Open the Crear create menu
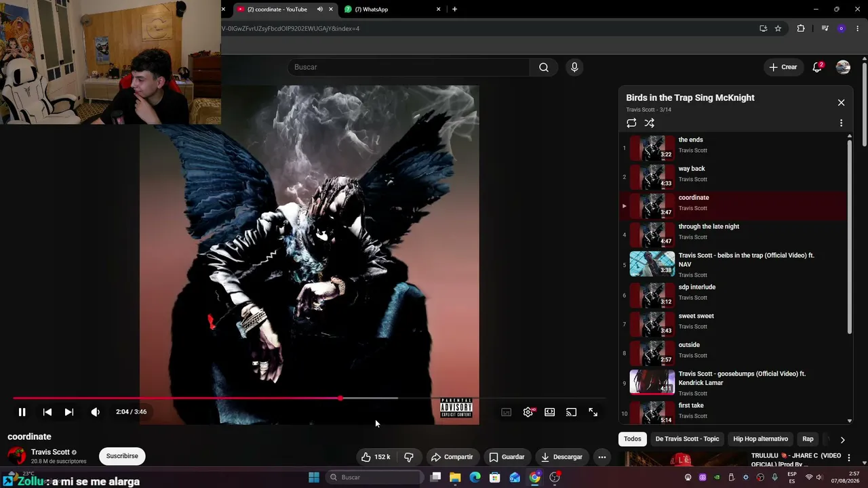Viewport: 868px width, 488px height. click(783, 67)
